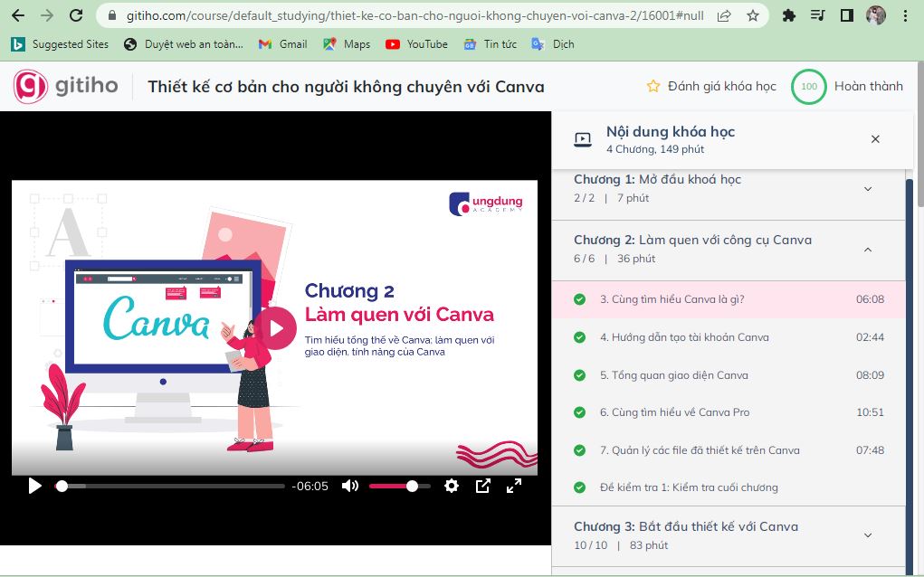Viewport: 924px width, 577px height.
Task: Open the Maps bookmark
Action: 347,44
